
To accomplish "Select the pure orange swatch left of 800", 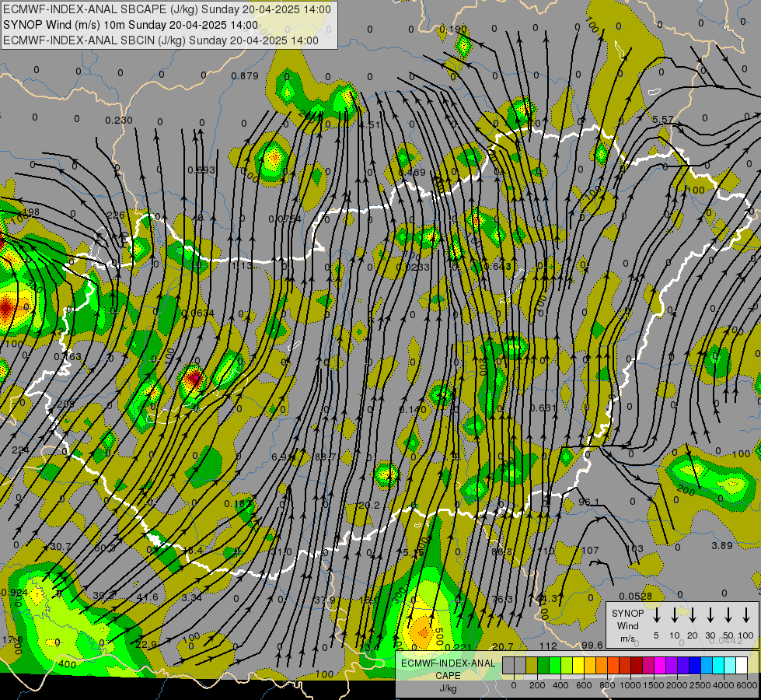I will point(602,665).
